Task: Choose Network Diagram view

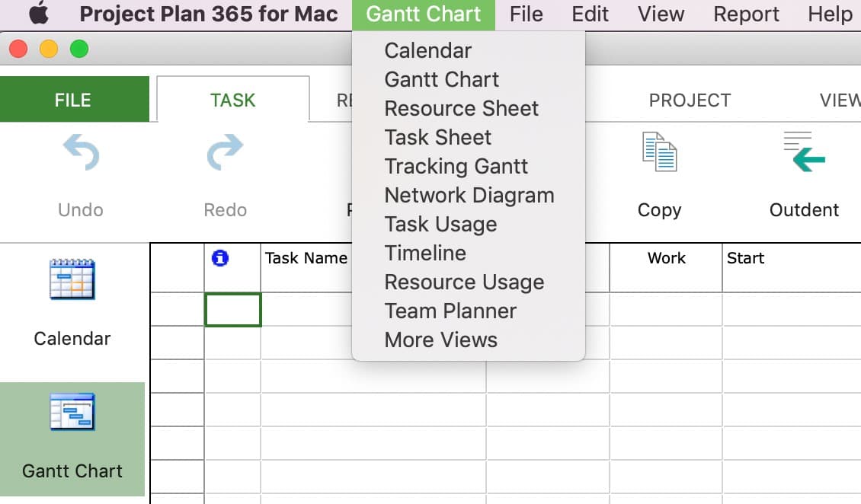Action: tap(469, 195)
